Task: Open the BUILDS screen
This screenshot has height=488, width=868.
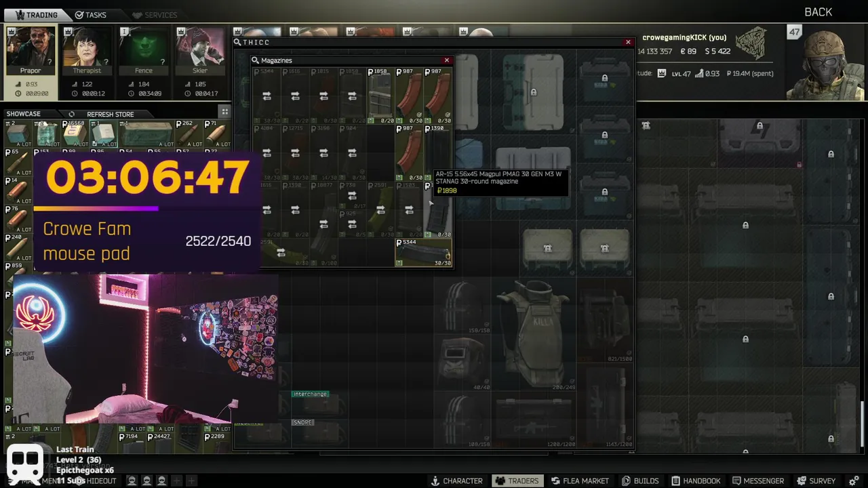Action: (640, 481)
